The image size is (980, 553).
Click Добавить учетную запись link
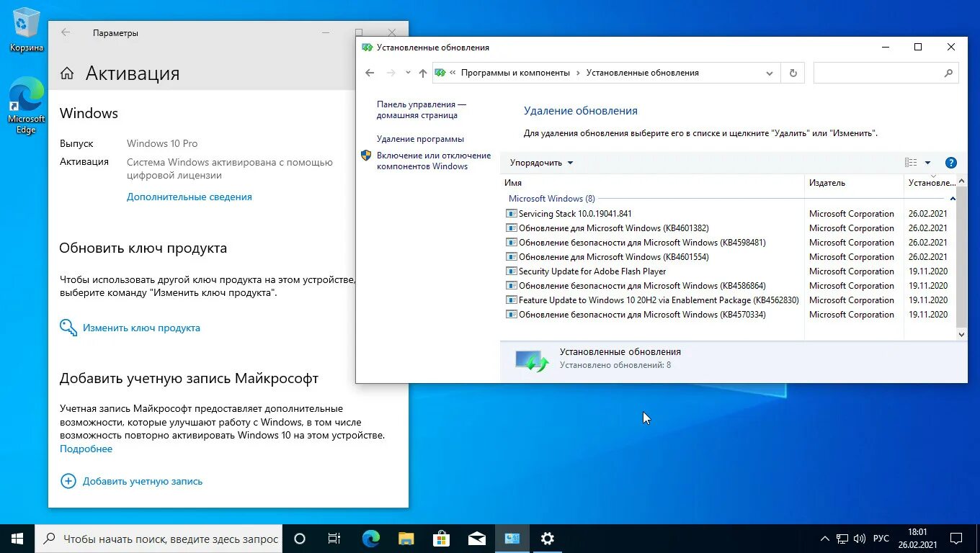[143, 481]
